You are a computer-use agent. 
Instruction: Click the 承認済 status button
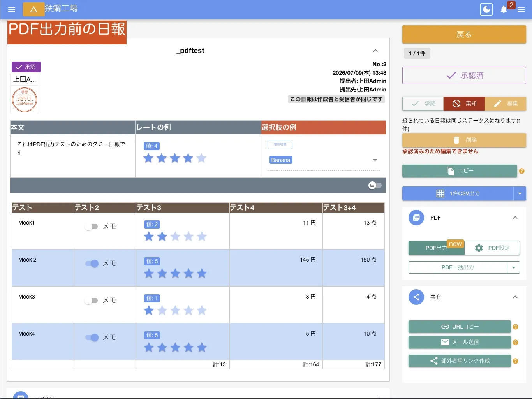pyautogui.click(x=464, y=76)
